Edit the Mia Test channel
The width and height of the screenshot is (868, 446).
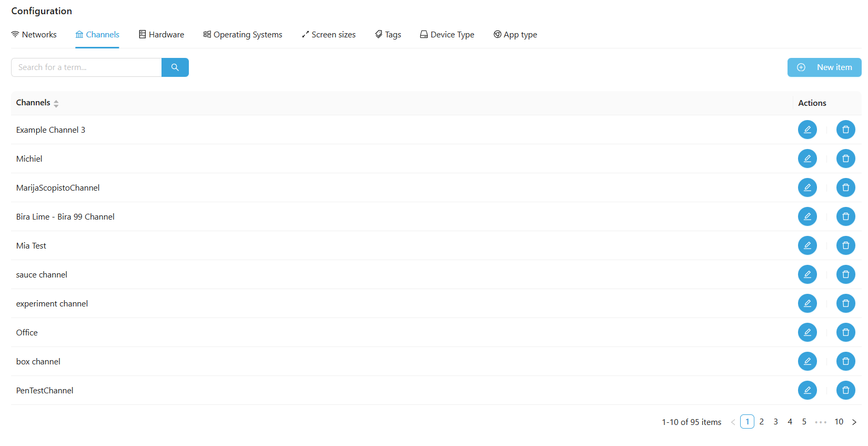pyautogui.click(x=807, y=245)
